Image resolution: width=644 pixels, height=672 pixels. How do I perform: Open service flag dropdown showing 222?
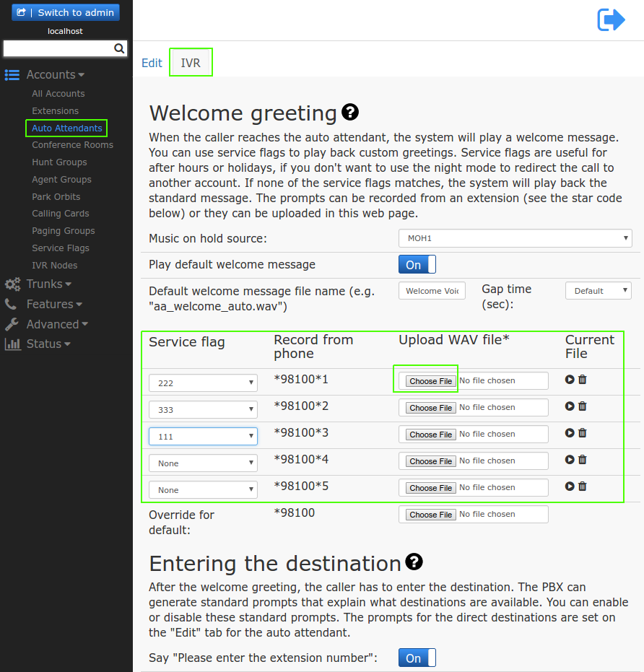click(x=203, y=383)
